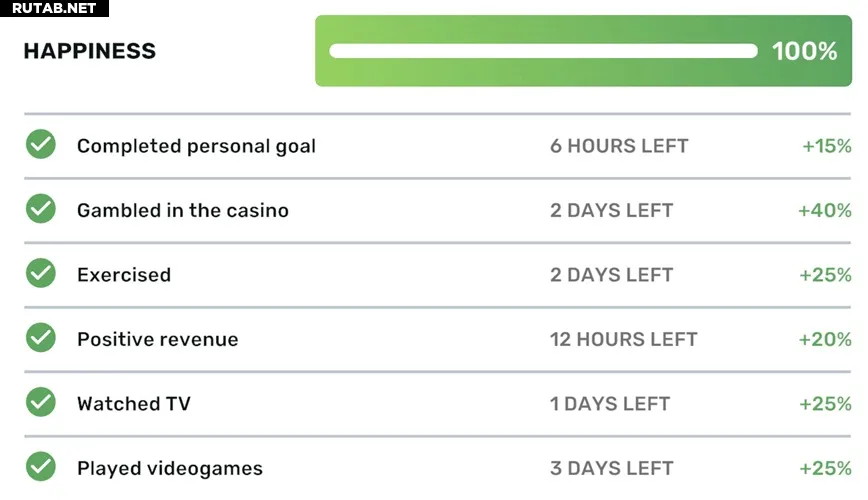The height and width of the screenshot is (500, 868).
Task: Click the Positive revenue checkmark icon
Action: click(41, 337)
